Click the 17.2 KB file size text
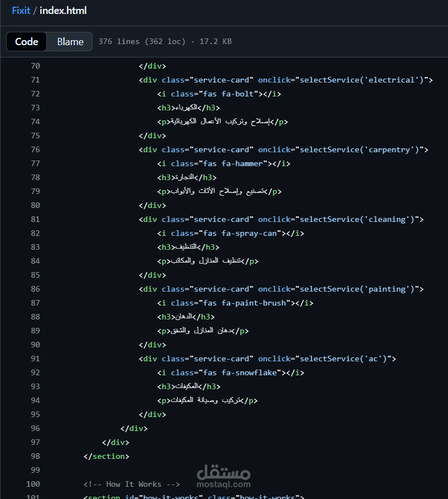448x499 pixels. coord(215,41)
